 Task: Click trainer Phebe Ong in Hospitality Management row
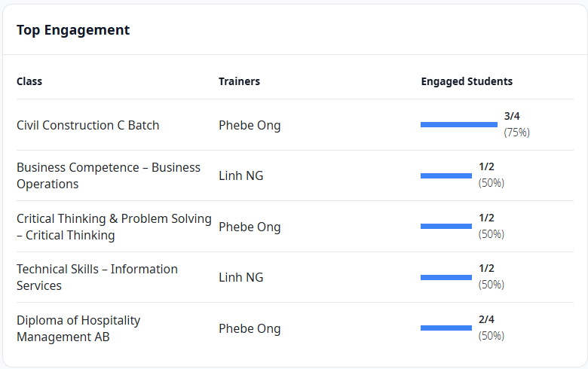pos(250,328)
